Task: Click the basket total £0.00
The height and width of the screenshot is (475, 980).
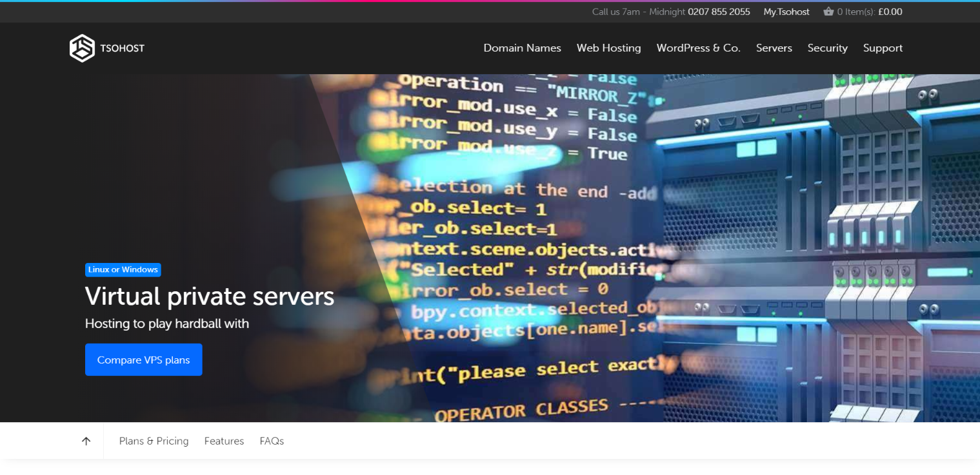Action: pyautogui.click(x=890, y=12)
